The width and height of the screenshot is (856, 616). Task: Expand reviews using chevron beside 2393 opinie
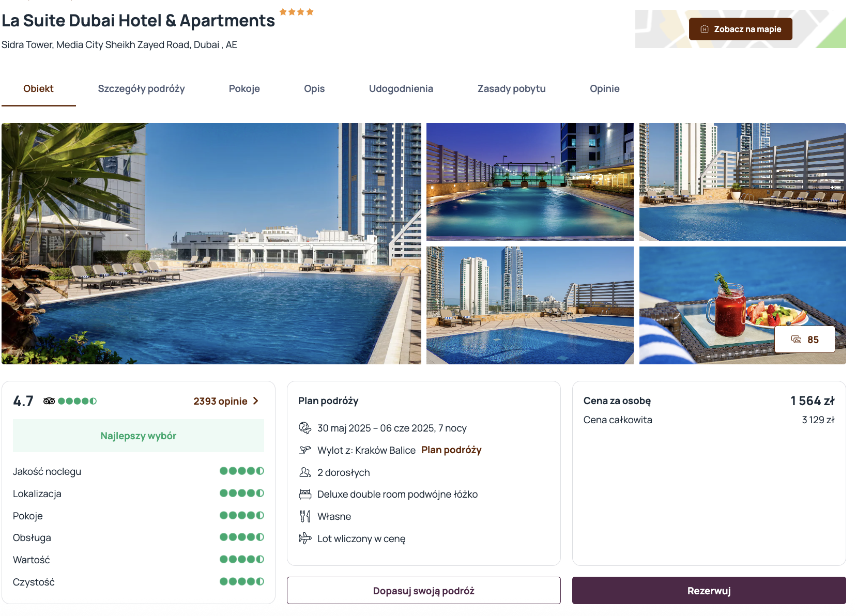click(255, 401)
